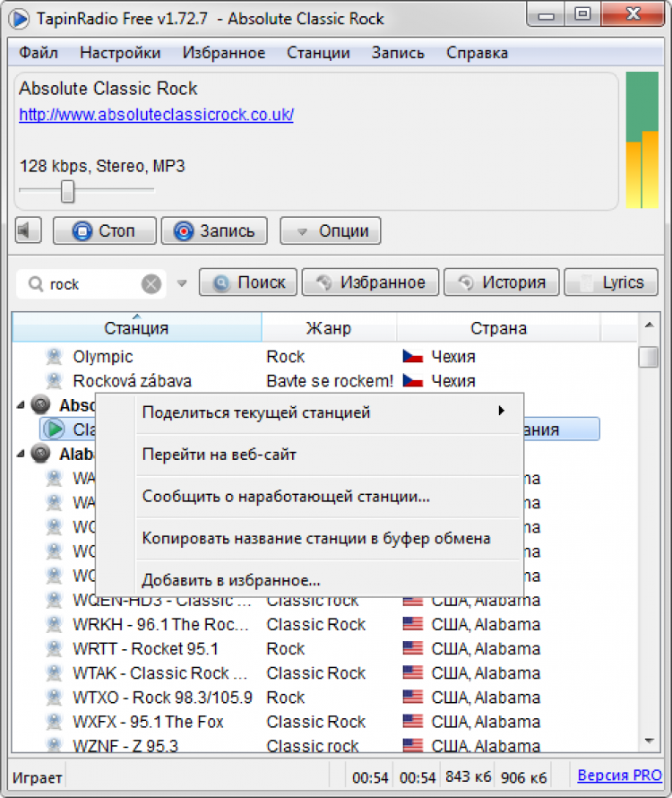Open the Версия PRO link
Viewport: 672px width, 798px height.
point(620,775)
